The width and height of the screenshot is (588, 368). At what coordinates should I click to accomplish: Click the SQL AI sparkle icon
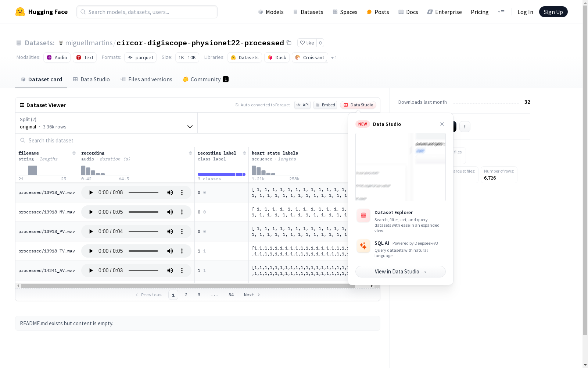(x=363, y=246)
